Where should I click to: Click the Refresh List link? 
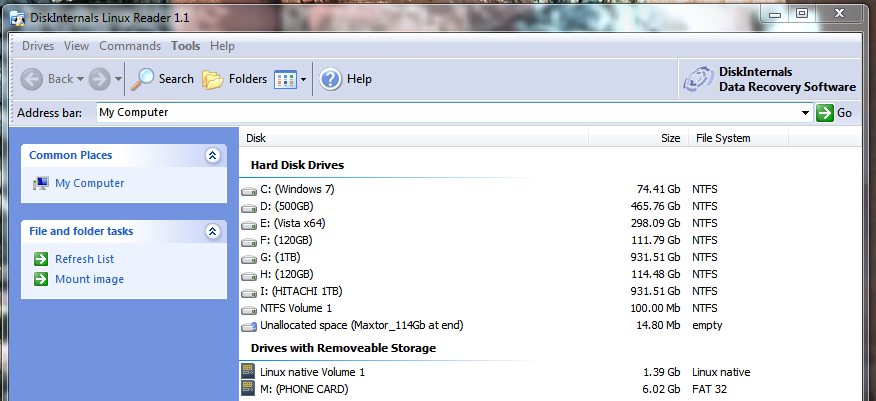coord(84,259)
